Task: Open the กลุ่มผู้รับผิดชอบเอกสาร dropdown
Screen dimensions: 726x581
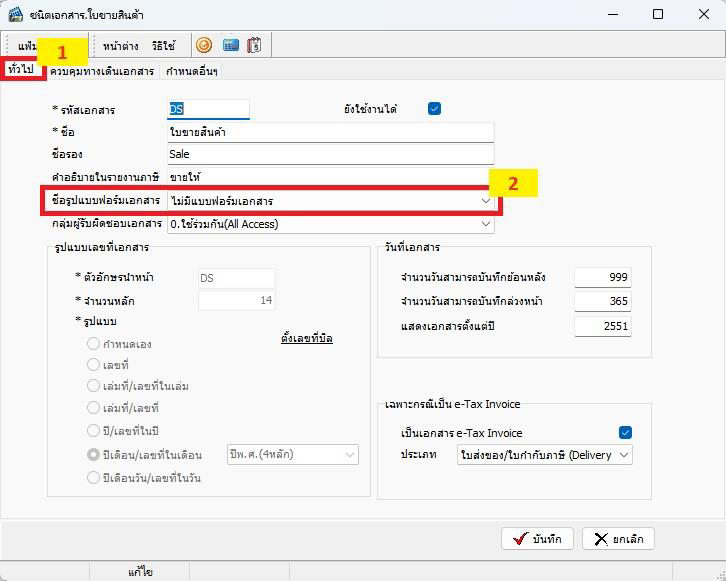Action: tap(485, 224)
